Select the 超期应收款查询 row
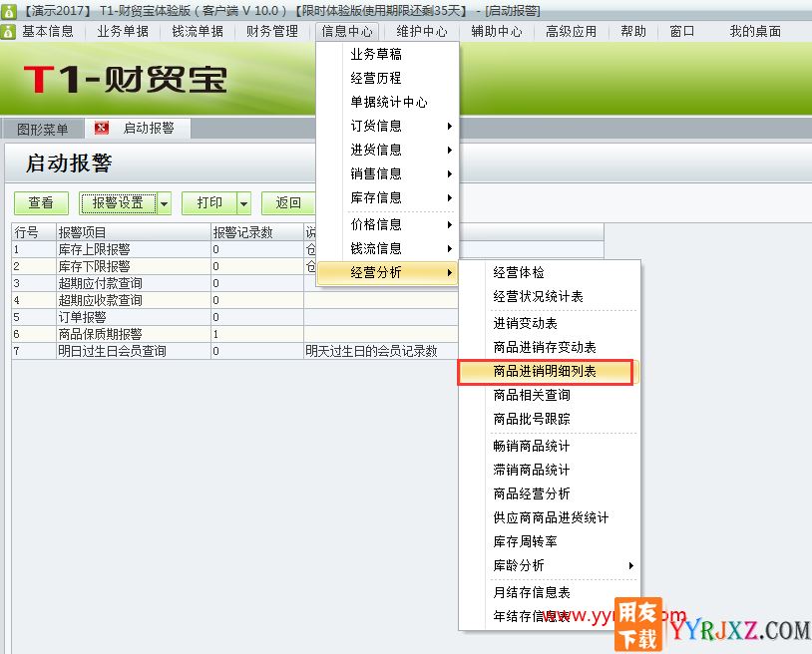 (x=234, y=300)
